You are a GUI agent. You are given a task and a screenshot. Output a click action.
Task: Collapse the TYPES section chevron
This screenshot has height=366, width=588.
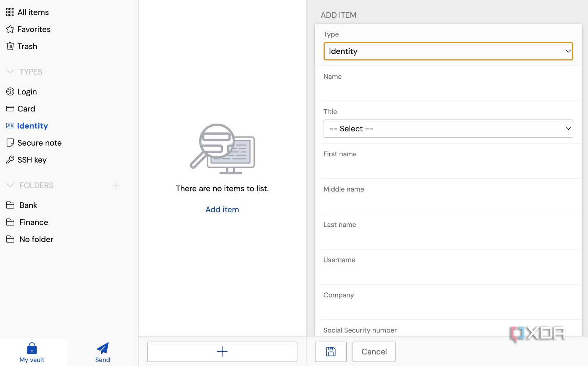(x=10, y=72)
